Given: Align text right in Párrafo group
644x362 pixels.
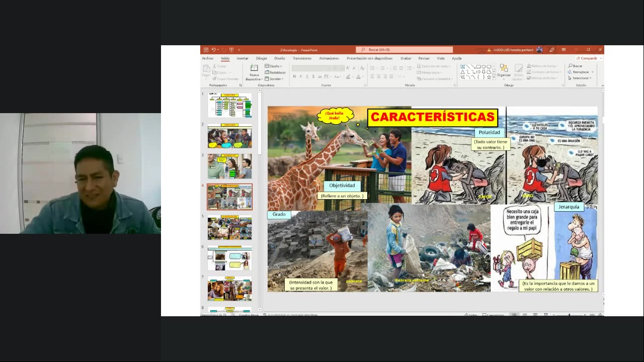Looking at the screenshot, I should pos(385,76).
